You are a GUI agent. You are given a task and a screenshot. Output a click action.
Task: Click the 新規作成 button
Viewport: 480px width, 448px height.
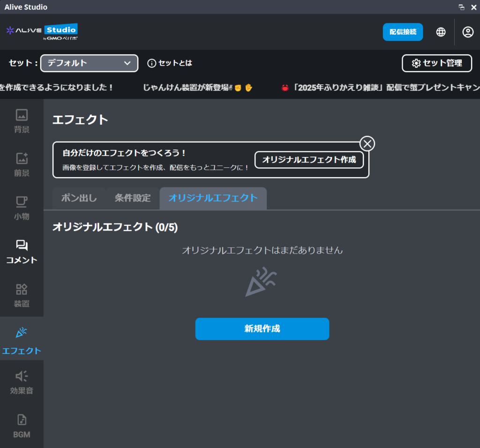[262, 329]
